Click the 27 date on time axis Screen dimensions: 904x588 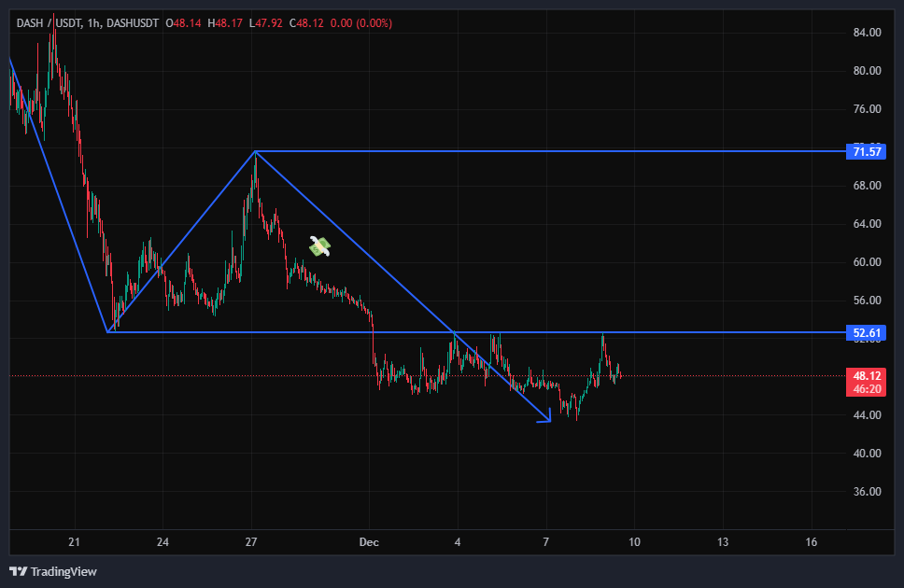coord(251,542)
